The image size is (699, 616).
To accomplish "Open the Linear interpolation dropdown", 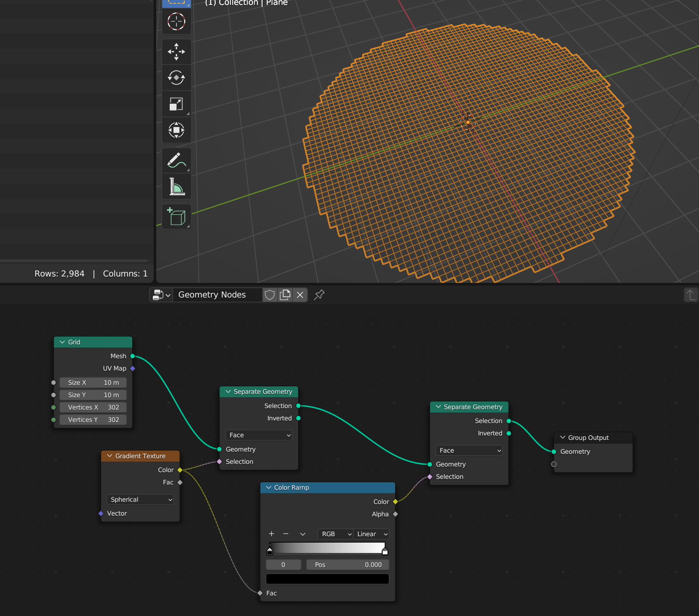I will pos(372,534).
